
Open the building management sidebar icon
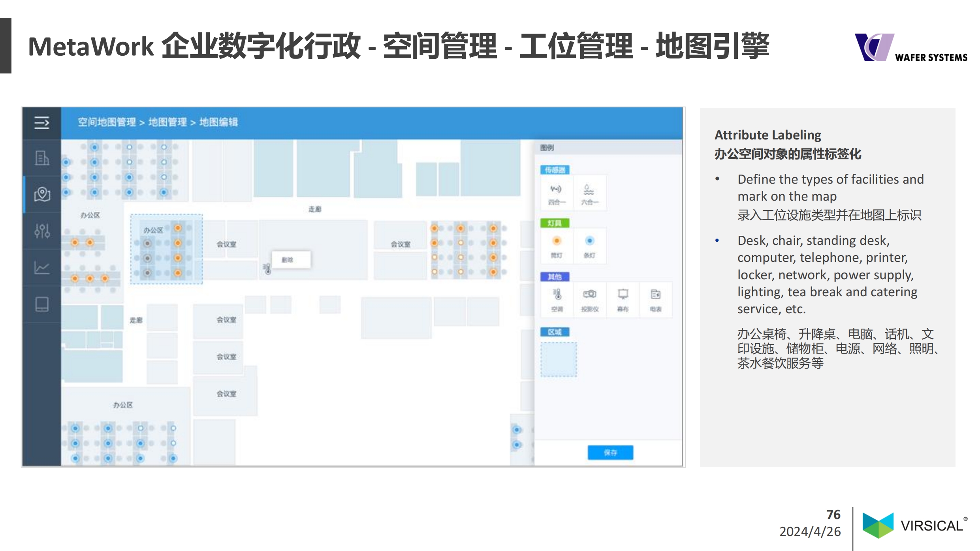pyautogui.click(x=42, y=158)
